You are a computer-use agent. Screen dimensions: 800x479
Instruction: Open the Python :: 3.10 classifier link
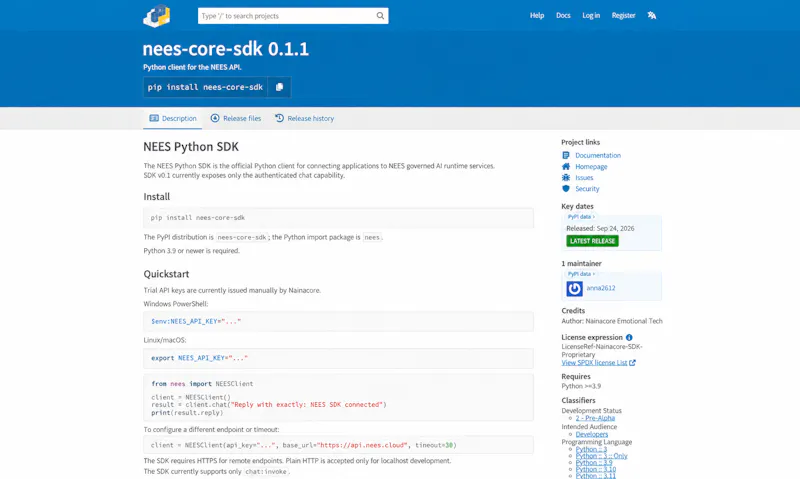pos(596,469)
